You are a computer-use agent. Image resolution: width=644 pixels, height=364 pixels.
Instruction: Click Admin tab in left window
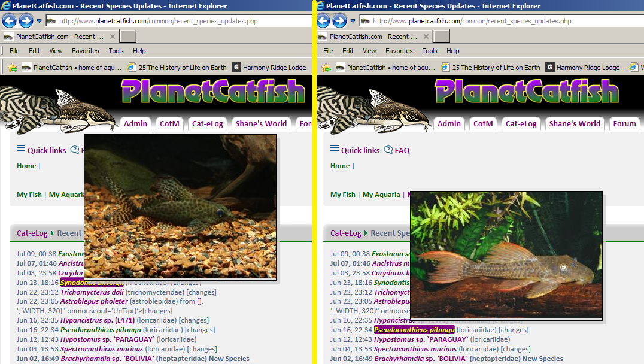tap(135, 124)
